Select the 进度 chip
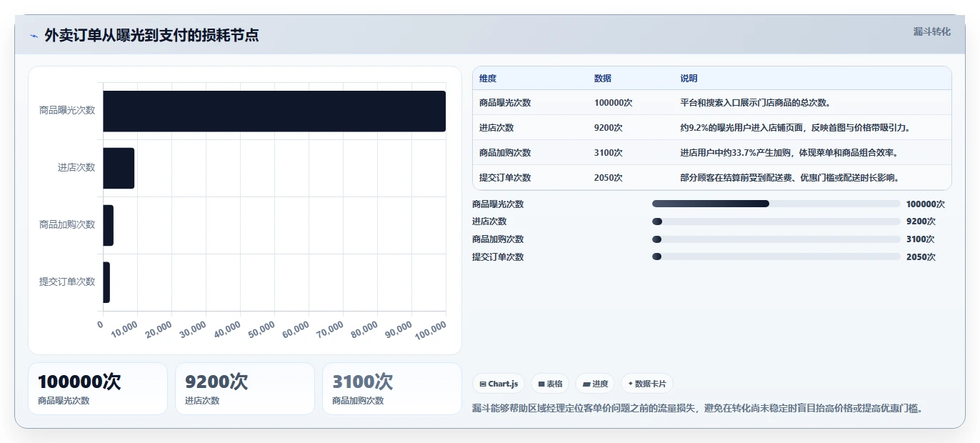The width and height of the screenshot is (980, 443). pos(595,384)
